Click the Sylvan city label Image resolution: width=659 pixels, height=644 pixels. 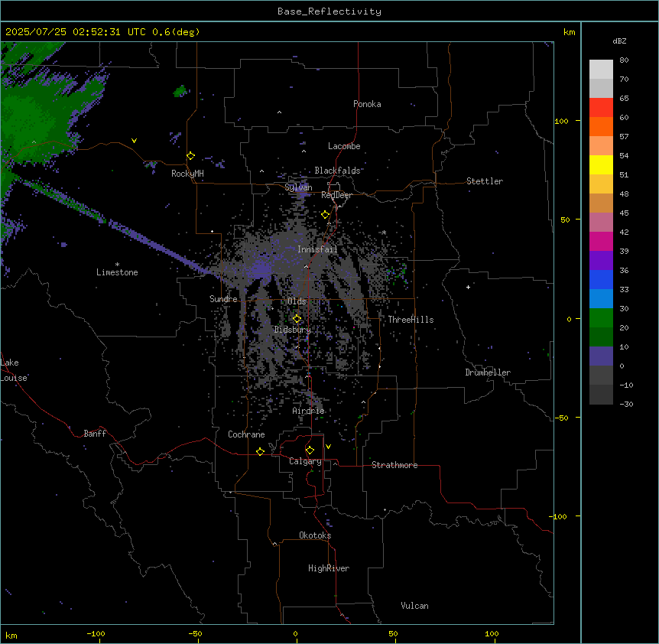click(x=298, y=187)
